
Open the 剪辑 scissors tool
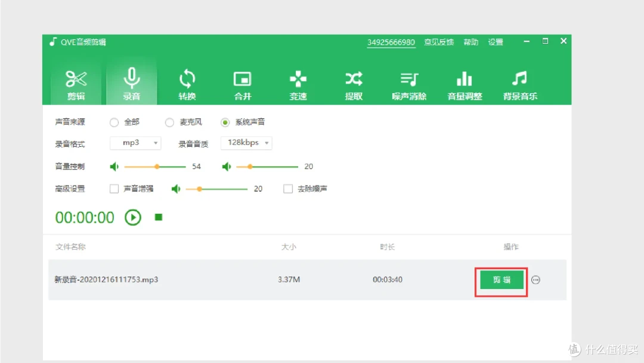pyautogui.click(x=76, y=85)
